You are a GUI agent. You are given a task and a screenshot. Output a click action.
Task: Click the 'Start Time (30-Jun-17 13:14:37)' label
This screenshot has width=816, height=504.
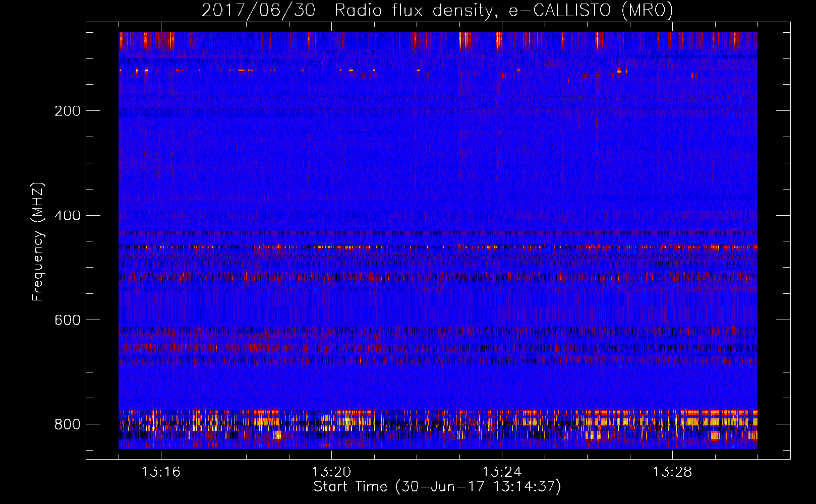point(437,487)
